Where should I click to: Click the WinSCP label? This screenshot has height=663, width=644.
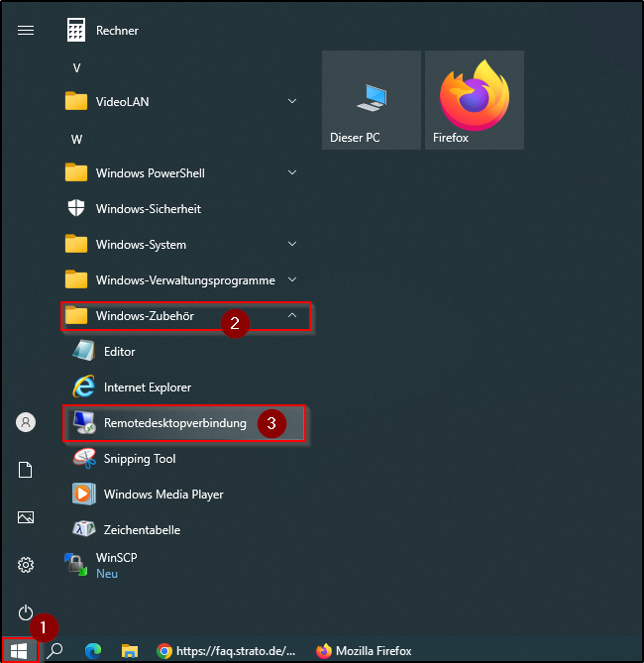116,558
